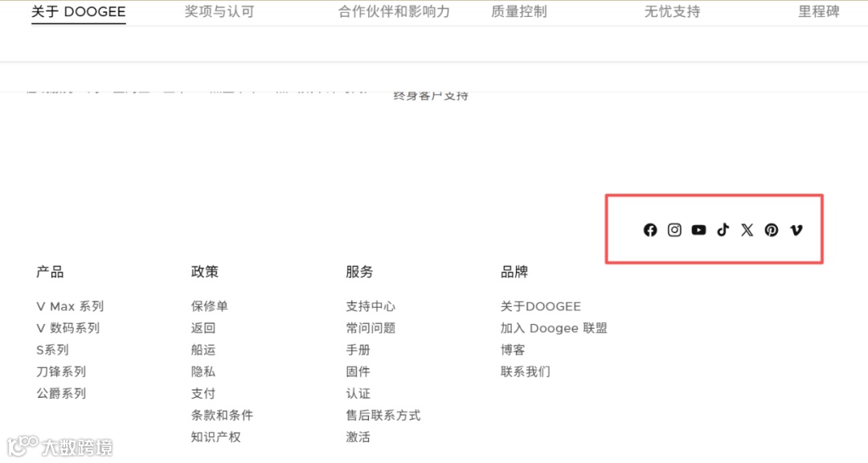Open the 激活 service link
The height and width of the screenshot is (463, 868).
tap(358, 437)
